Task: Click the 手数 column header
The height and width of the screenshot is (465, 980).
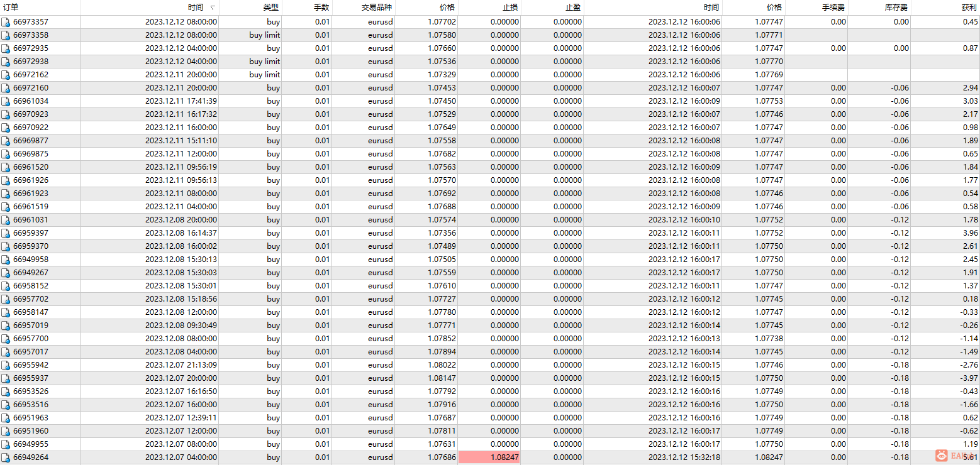Action: tap(307, 8)
